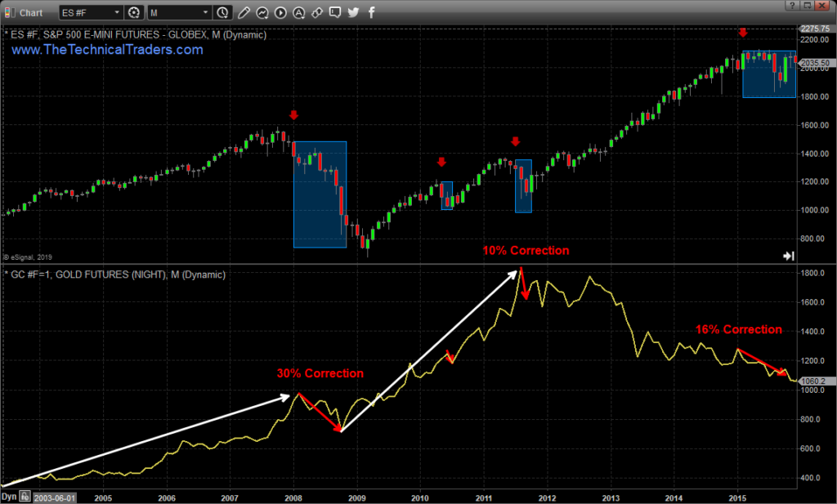Image resolution: width=837 pixels, height=504 pixels.
Task: Click the 2003-06-01 date field
Action: click(x=55, y=498)
